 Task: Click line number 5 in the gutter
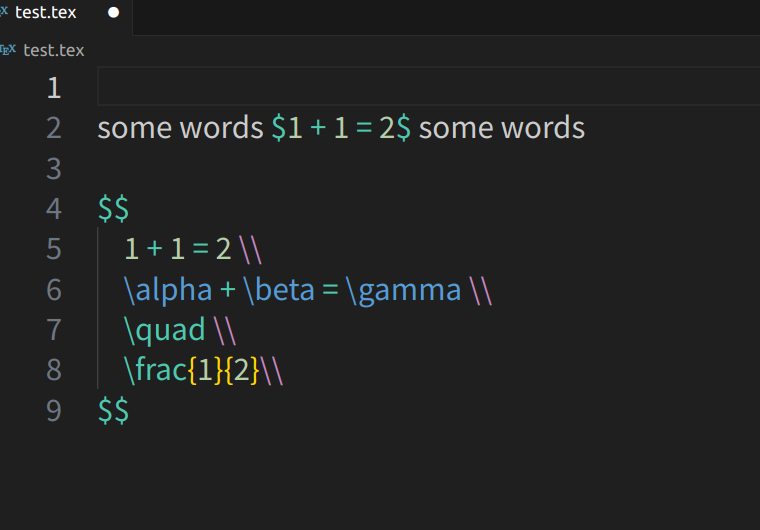(x=54, y=249)
